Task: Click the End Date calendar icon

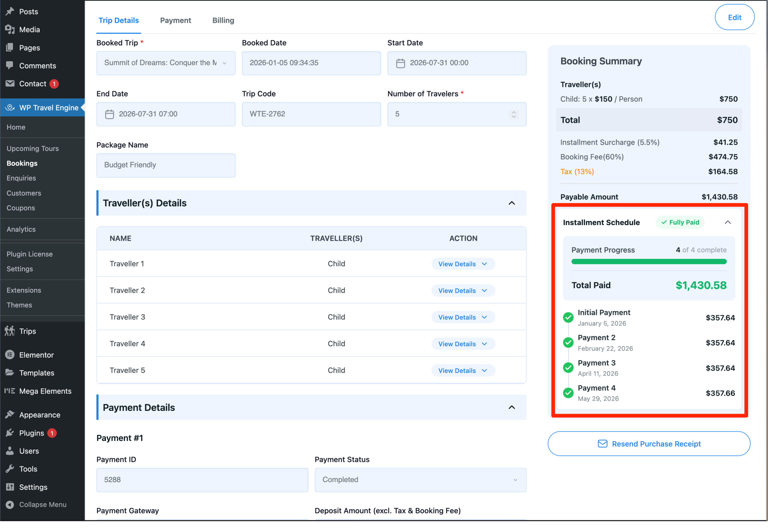Action: [x=109, y=114]
